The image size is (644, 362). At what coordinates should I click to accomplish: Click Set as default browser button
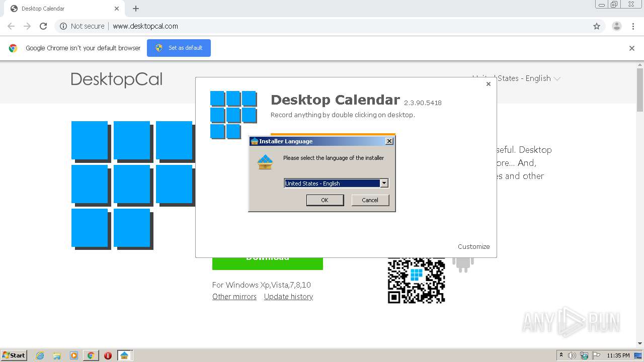click(179, 48)
